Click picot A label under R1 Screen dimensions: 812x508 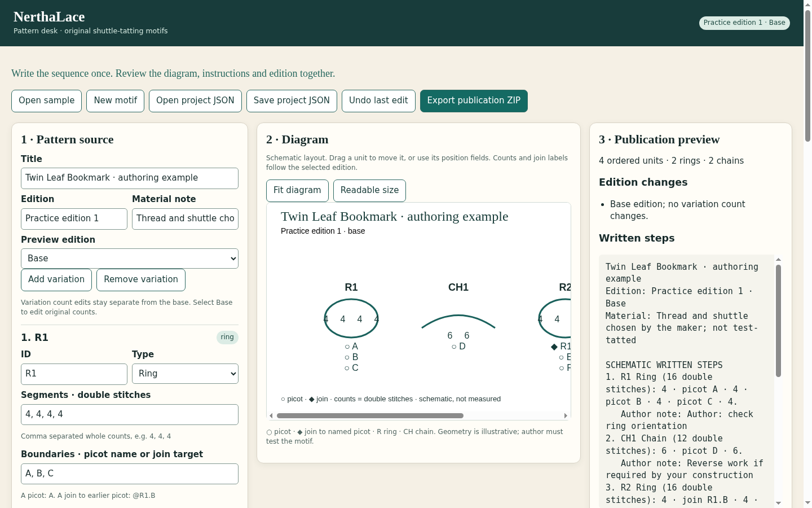(x=351, y=347)
